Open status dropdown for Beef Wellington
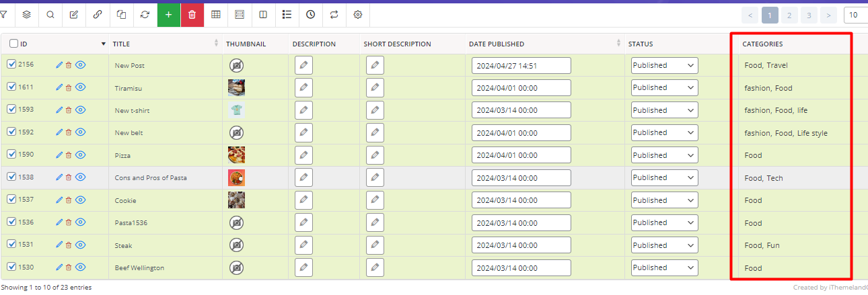The width and height of the screenshot is (868, 295). (x=664, y=267)
